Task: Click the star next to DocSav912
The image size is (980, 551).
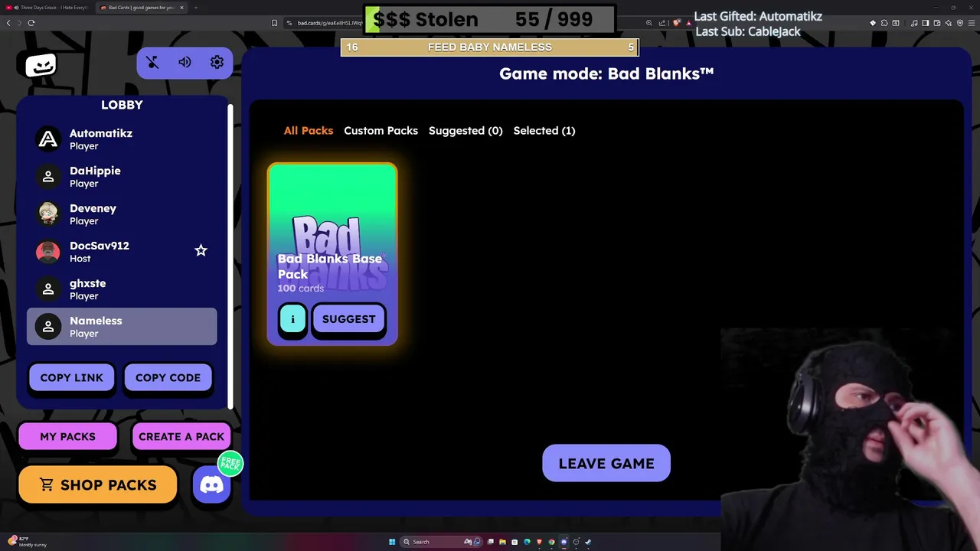Action: point(201,250)
